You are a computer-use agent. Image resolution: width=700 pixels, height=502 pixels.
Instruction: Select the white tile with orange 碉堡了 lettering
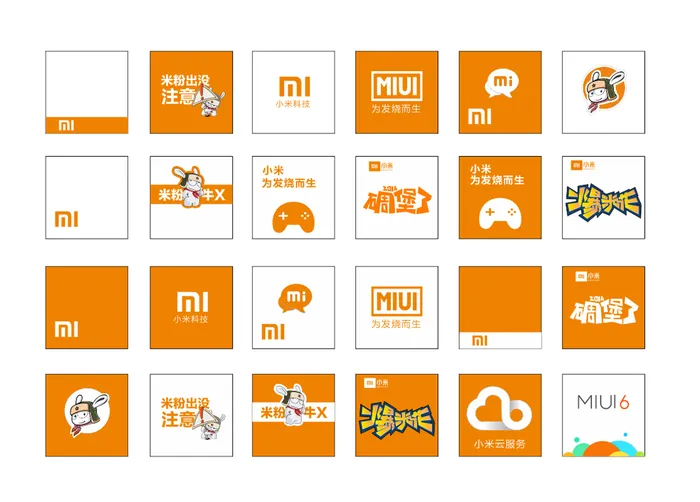coord(396,197)
